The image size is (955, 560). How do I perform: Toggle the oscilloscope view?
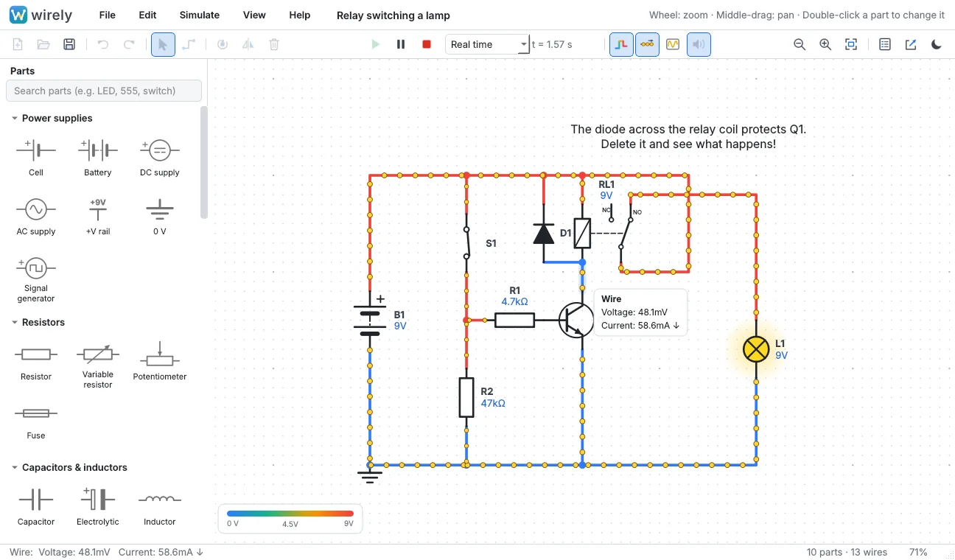[673, 44]
